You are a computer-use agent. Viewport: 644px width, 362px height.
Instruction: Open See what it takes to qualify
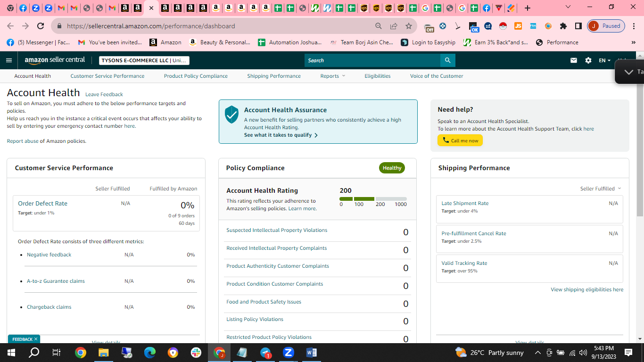[281, 135]
